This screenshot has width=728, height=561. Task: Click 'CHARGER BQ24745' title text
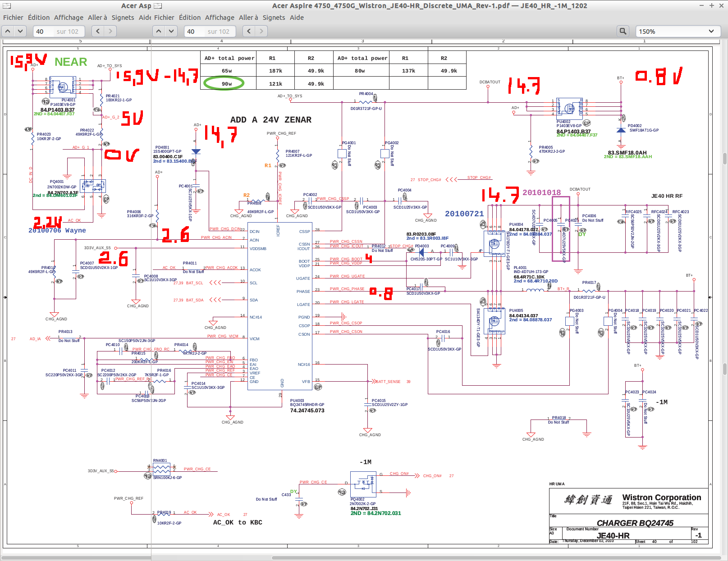(x=635, y=523)
